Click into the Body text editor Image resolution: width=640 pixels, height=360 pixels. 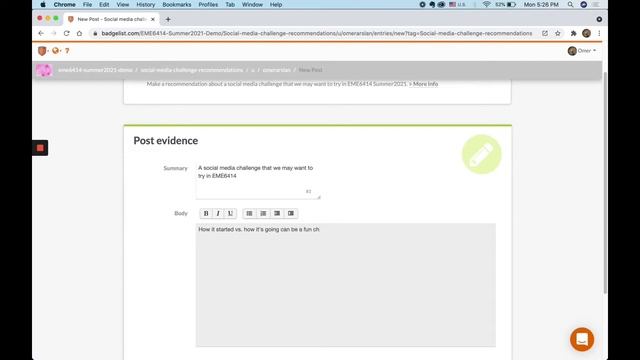click(x=346, y=285)
